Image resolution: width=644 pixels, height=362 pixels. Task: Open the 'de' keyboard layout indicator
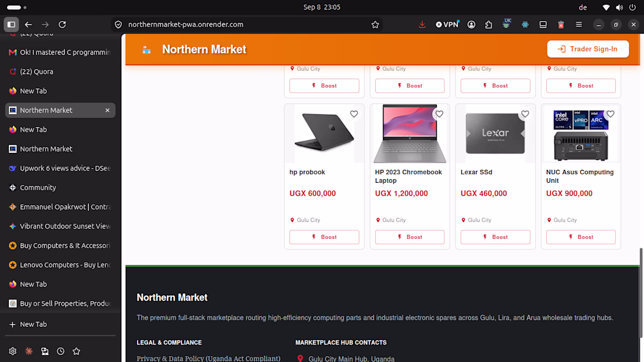[x=583, y=8]
